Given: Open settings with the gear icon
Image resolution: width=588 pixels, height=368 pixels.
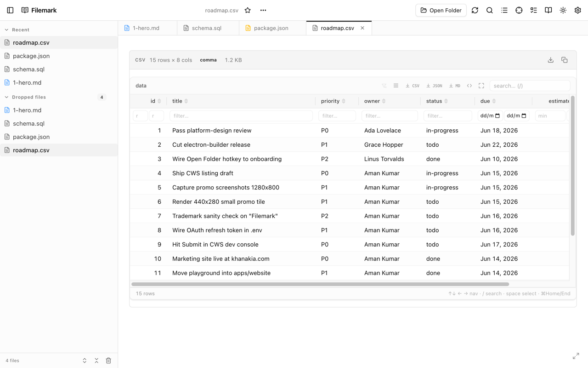Looking at the screenshot, I should 578,10.
